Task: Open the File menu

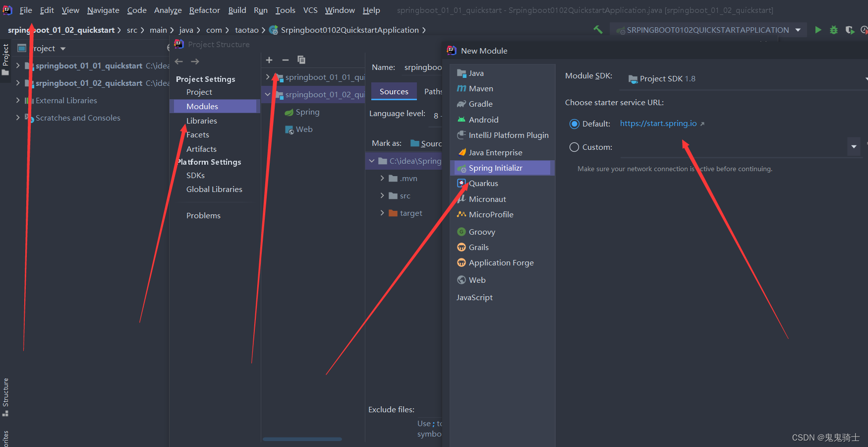Action: pos(26,10)
